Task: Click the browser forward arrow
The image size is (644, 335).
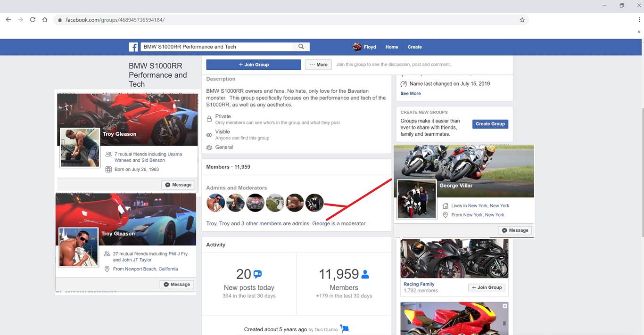Action: 20,20
